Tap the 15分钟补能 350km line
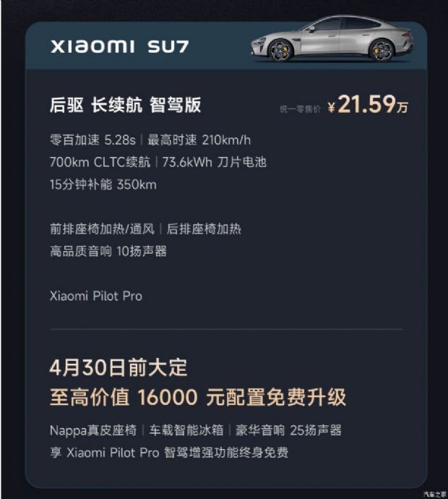448x499 pixels. (103, 184)
